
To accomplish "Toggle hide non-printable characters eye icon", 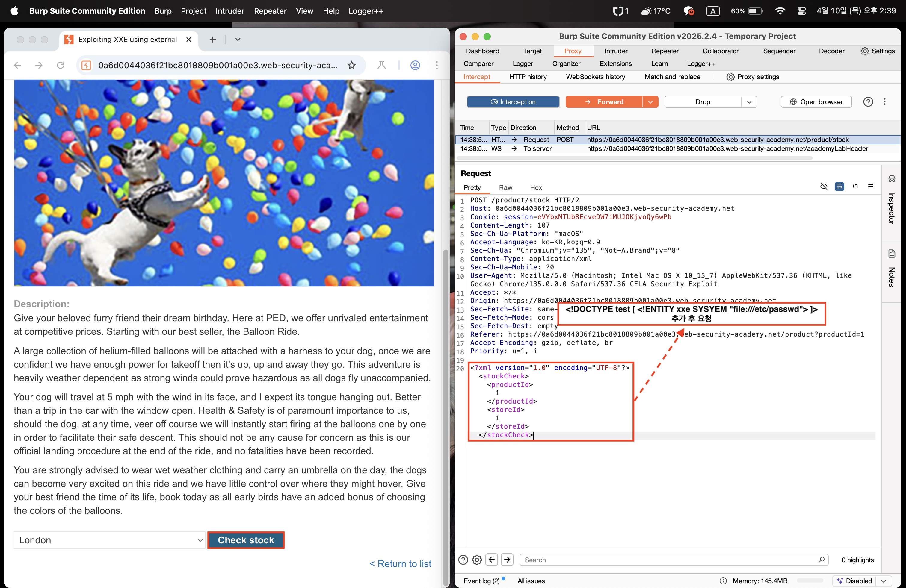I will 824,186.
